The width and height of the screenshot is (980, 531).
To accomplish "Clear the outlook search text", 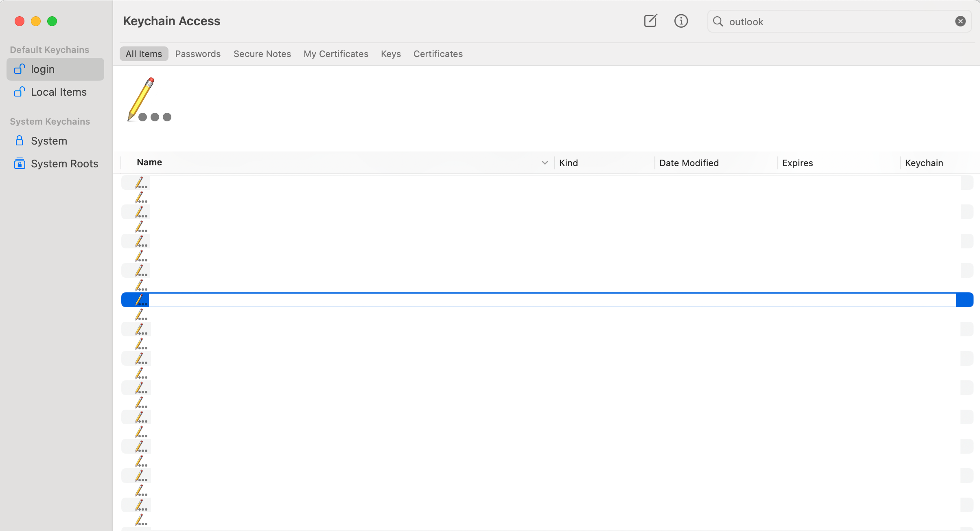I will pos(960,21).
